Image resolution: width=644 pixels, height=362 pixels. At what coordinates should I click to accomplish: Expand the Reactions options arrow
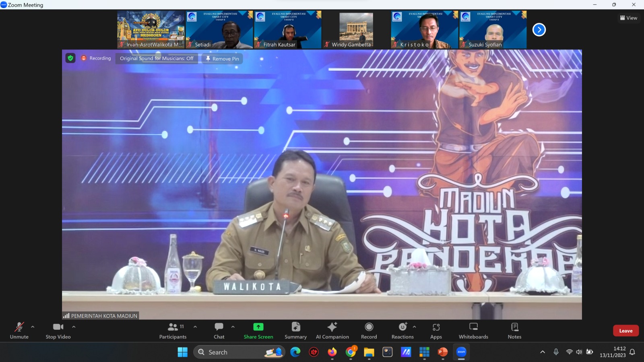pos(415,327)
